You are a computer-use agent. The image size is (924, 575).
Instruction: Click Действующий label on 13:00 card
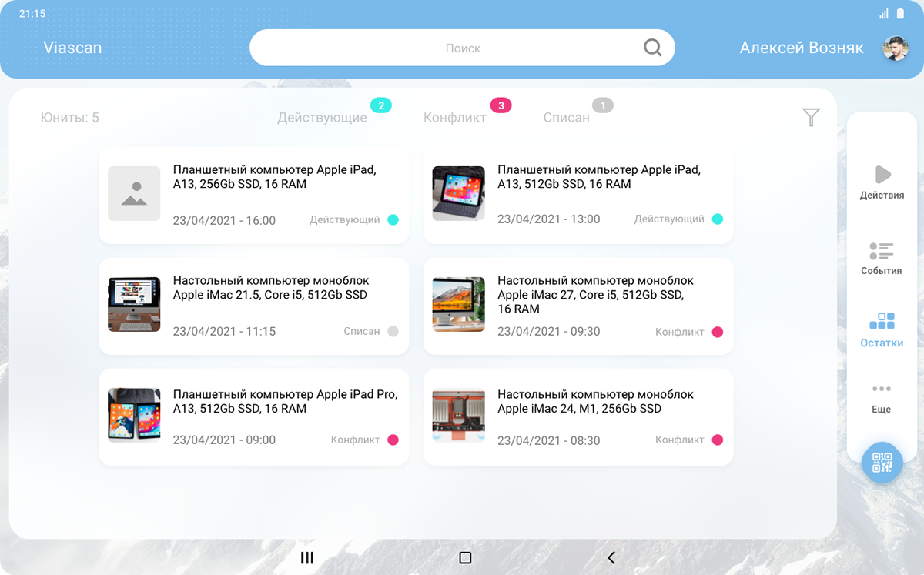pyautogui.click(x=669, y=219)
